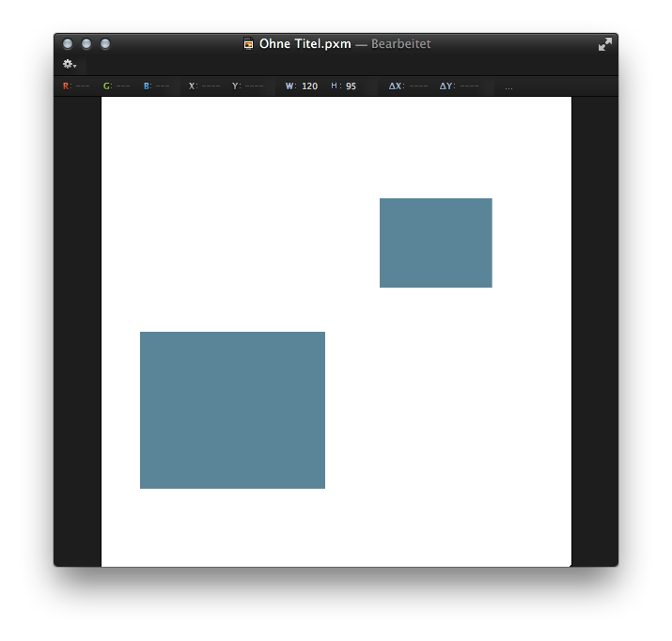672x641 pixels.
Task: Click the ΔX delta readout
Action: pos(408,86)
